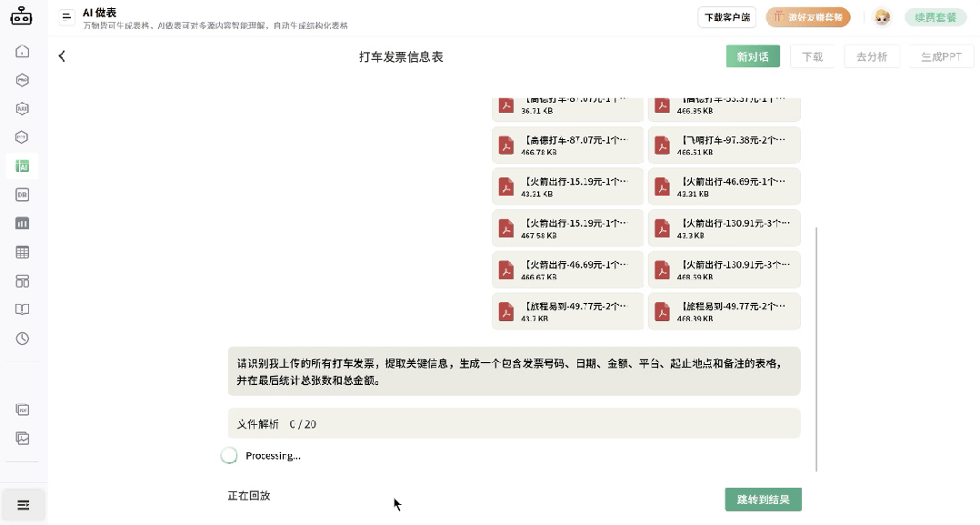Viewport: 980px width, 525px height.
Task: Select the bar chart tool in sidebar
Action: tap(22, 222)
